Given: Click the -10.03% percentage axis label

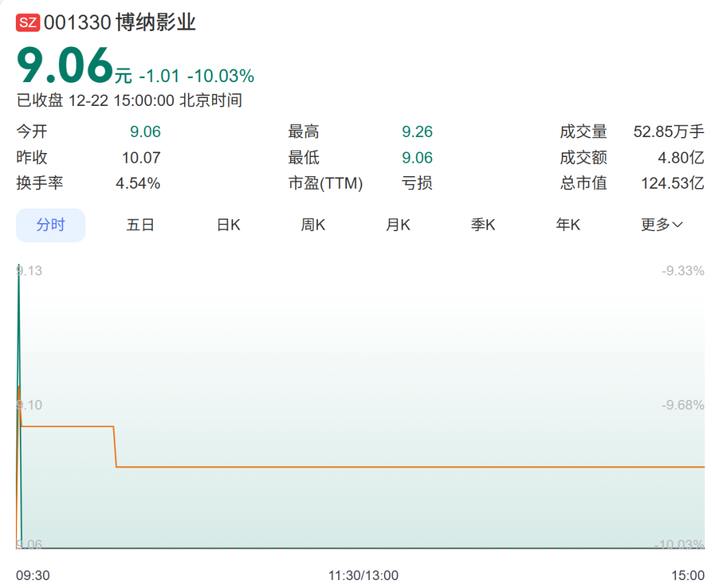Looking at the screenshot, I should [x=678, y=544].
